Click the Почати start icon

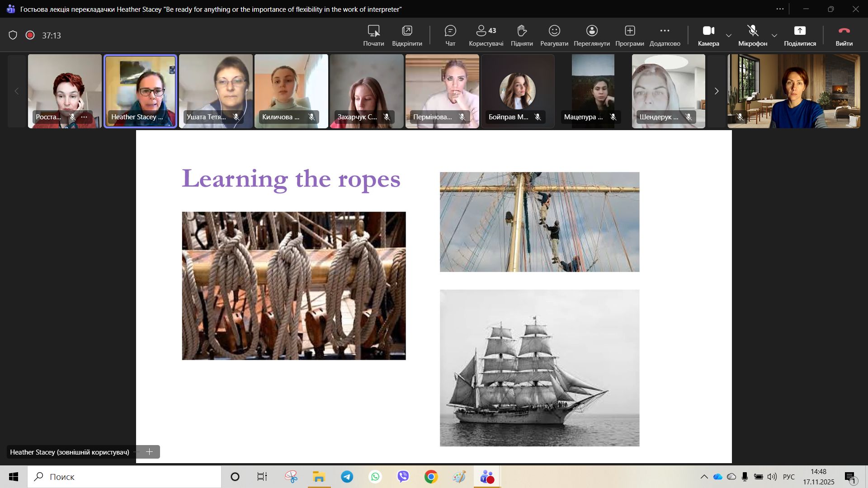coord(373,35)
